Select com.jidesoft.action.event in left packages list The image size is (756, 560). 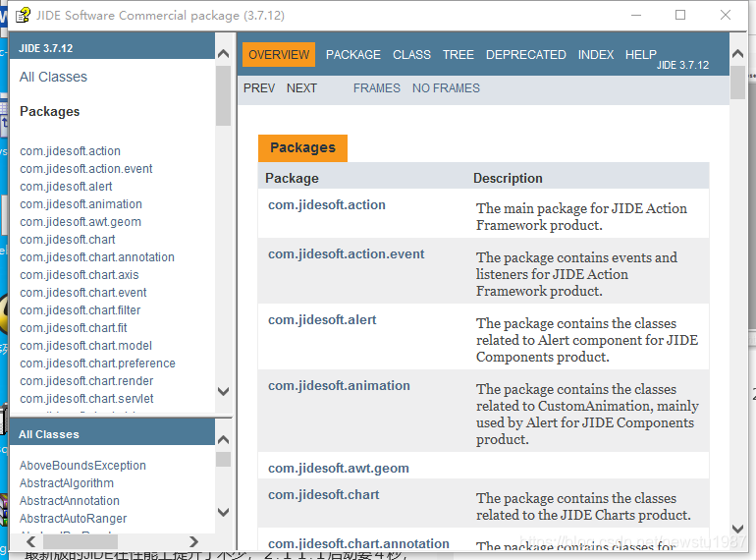[85, 169]
